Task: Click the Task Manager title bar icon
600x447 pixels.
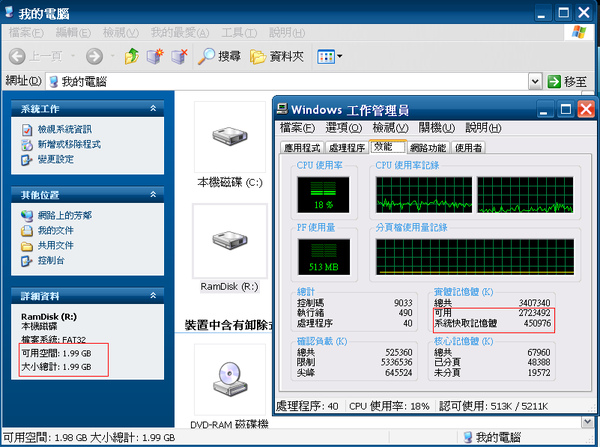Action: click(282, 109)
